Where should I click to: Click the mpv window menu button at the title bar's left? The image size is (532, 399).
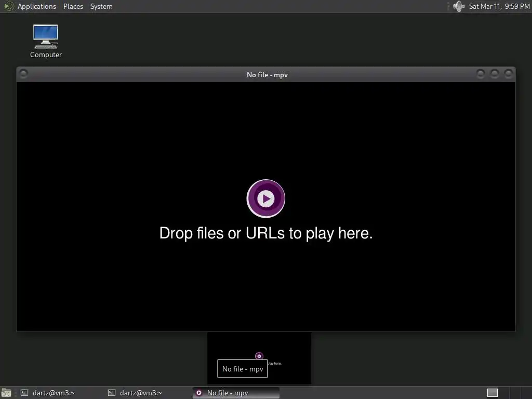click(23, 73)
